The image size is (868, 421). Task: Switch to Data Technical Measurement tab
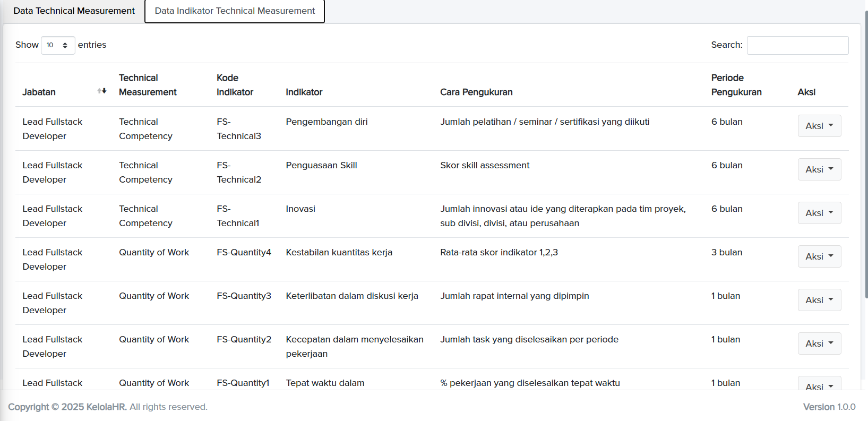74,11
